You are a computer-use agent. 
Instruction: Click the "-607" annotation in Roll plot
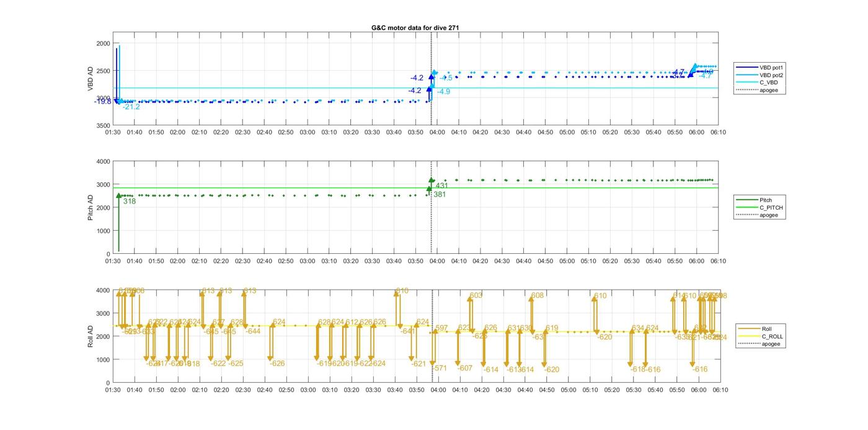[465, 369]
